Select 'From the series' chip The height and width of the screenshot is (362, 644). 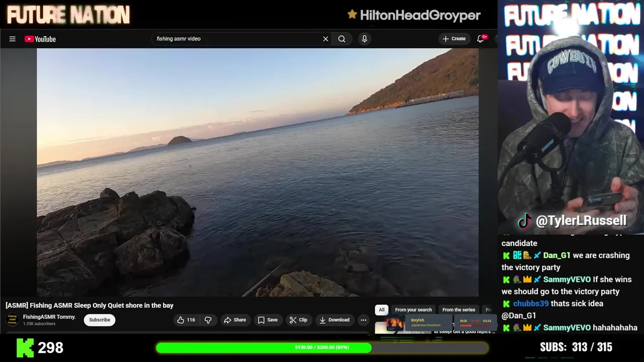459,310
